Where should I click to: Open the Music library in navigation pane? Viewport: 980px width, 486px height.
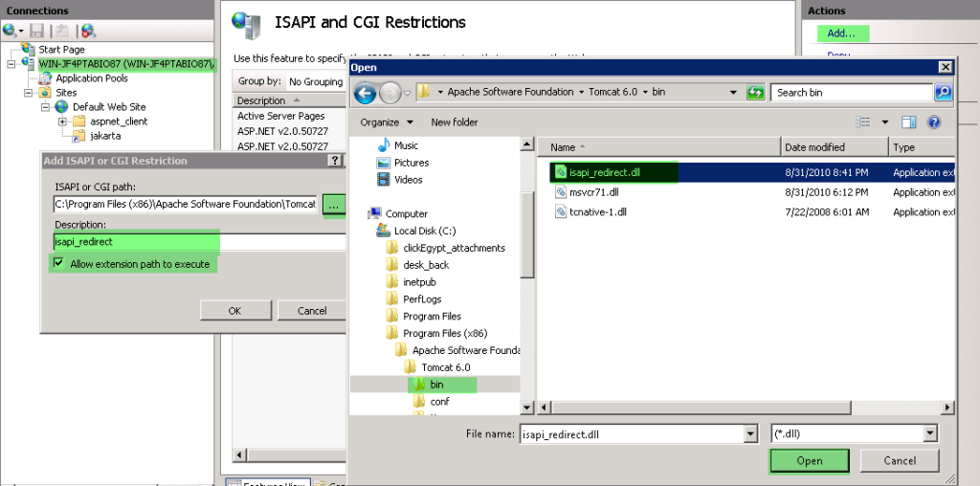coord(406,145)
